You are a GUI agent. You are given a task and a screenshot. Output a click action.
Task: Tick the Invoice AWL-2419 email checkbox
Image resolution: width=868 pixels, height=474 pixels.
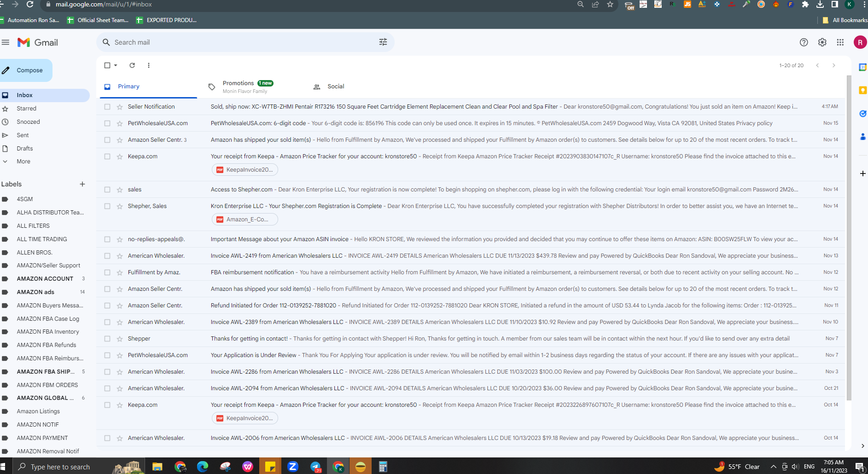(107, 256)
